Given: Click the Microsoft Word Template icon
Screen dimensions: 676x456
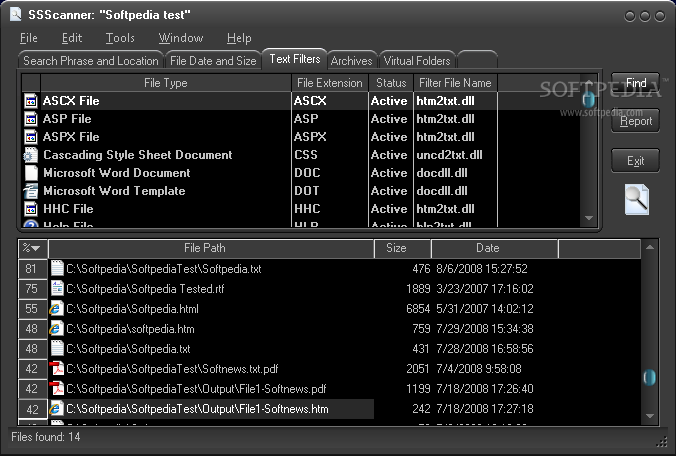Looking at the screenshot, I should [x=31, y=191].
